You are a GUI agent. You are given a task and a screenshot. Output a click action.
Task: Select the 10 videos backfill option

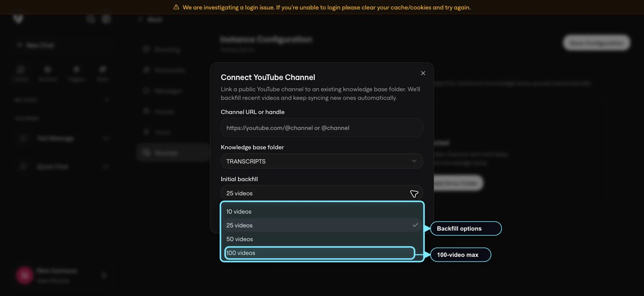(x=322, y=212)
